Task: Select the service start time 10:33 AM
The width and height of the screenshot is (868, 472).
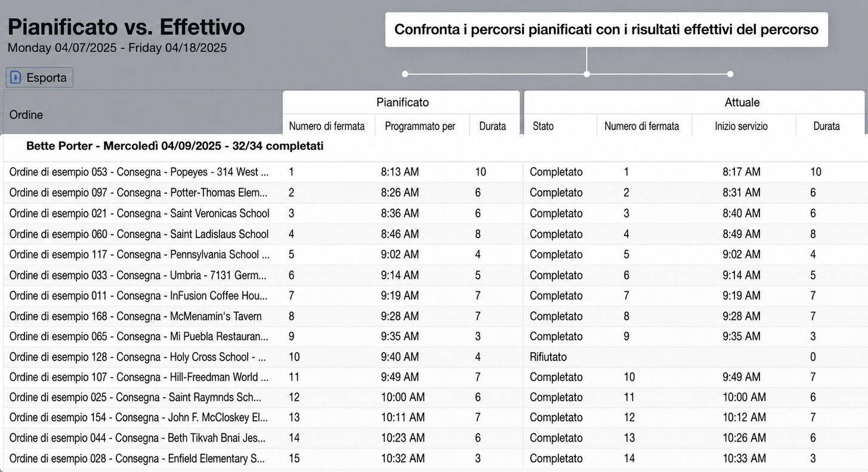Action: (745, 458)
